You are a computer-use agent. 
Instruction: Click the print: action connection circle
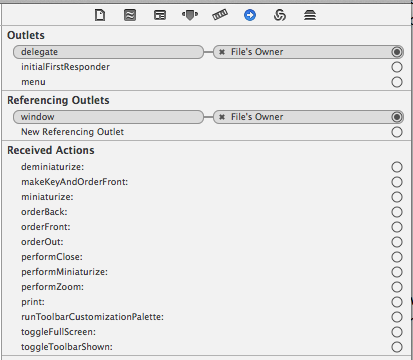point(397,302)
